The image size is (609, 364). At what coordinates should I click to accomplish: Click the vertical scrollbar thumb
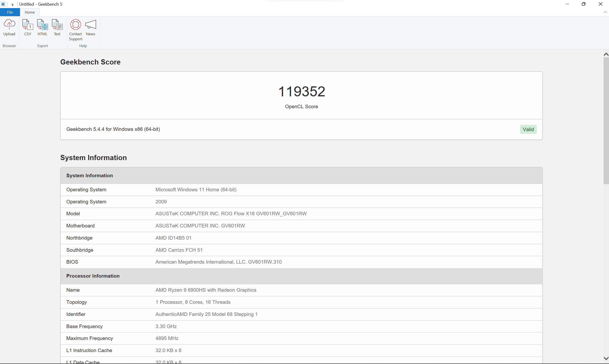(606, 121)
